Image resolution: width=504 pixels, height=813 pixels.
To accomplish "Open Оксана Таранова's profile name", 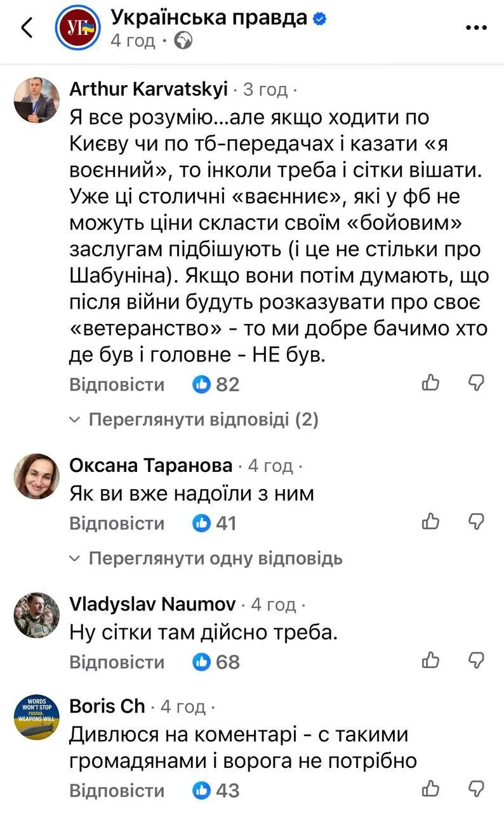I will pos(150,466).
